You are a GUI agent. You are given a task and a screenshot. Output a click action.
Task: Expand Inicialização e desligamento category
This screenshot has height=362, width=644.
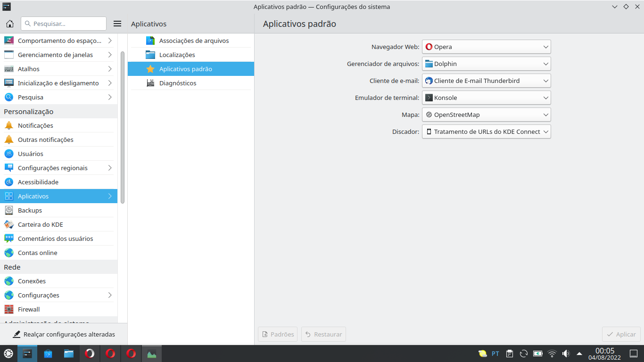[x=58, y=83]
